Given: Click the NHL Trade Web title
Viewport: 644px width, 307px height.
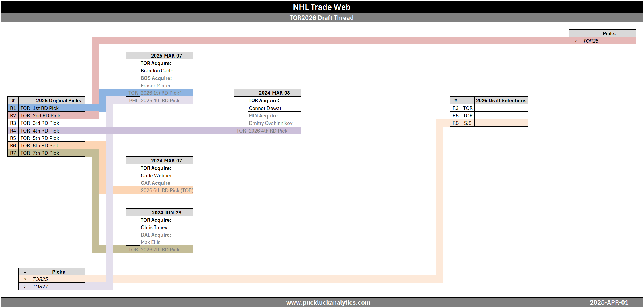Looking at the screenshot, I should pos(322,7).
